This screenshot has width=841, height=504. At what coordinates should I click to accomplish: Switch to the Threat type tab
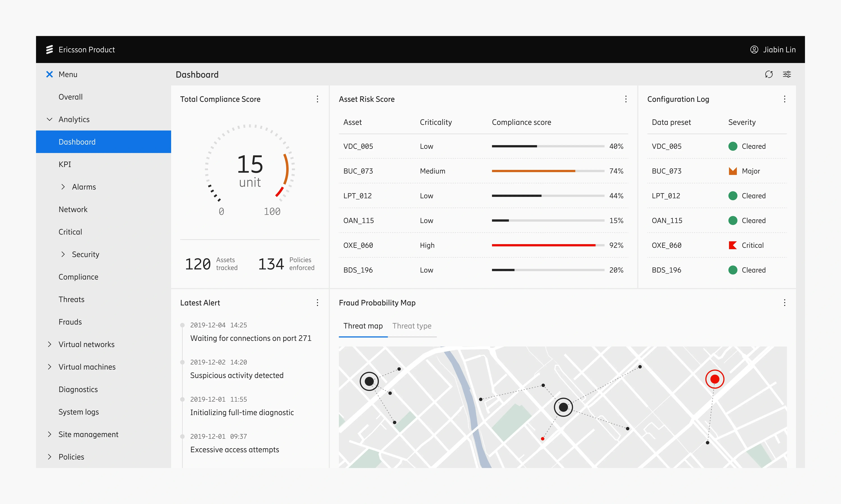point(411,326)
